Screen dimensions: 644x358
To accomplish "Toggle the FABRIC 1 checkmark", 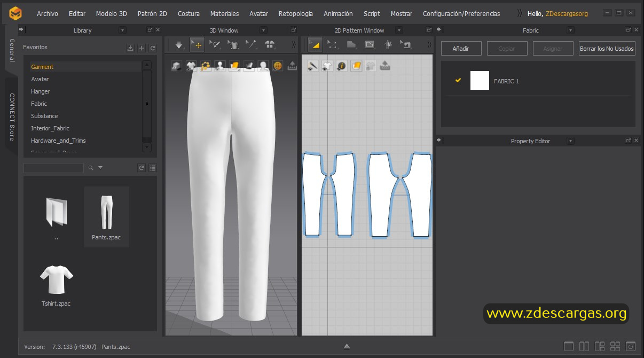I will [x=458, y=80].
